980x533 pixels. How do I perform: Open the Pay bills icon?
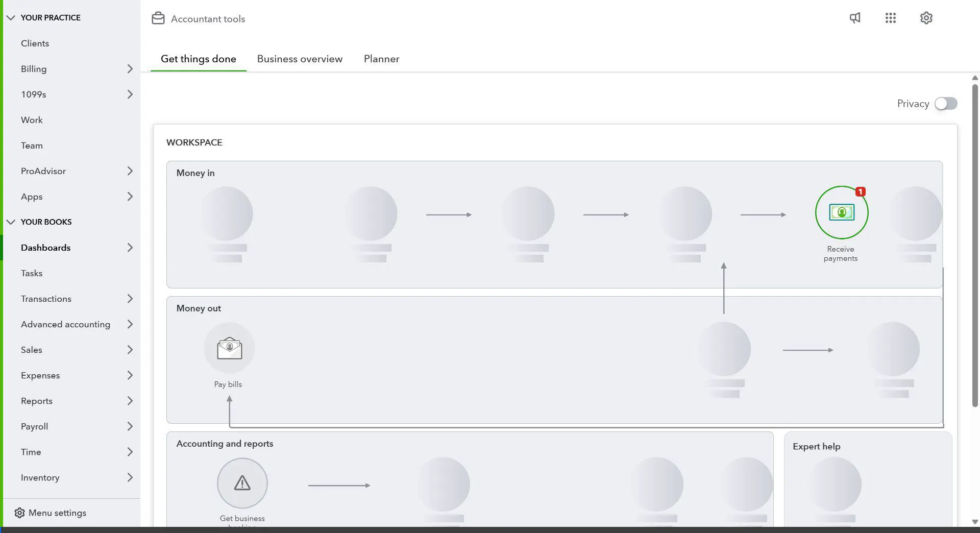pyautogui.click(x=229, y=349)
